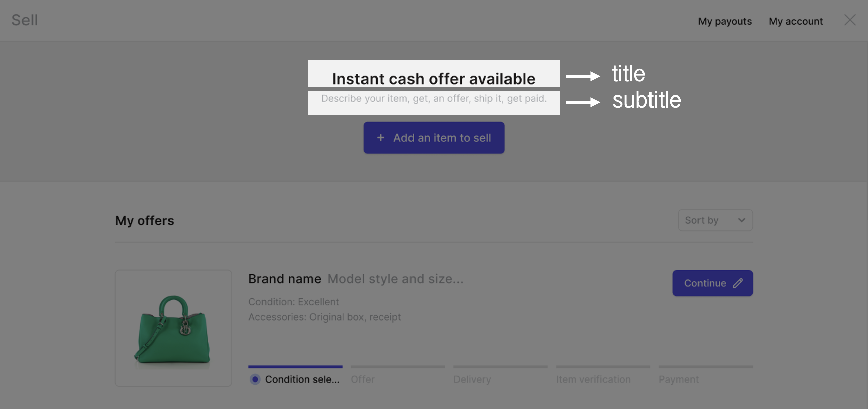This screenshot has width=868, height=409.
Task: Close the Sell page with X icon
Action: 850,20
